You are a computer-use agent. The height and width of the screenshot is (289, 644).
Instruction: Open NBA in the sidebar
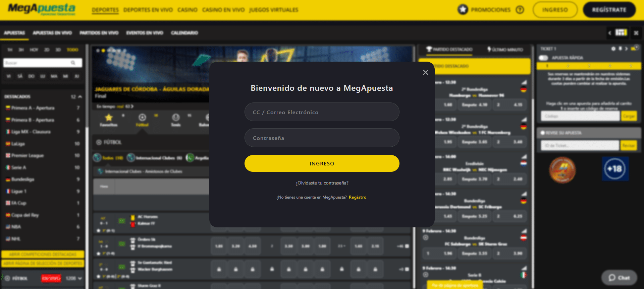[x=43, y=227]
